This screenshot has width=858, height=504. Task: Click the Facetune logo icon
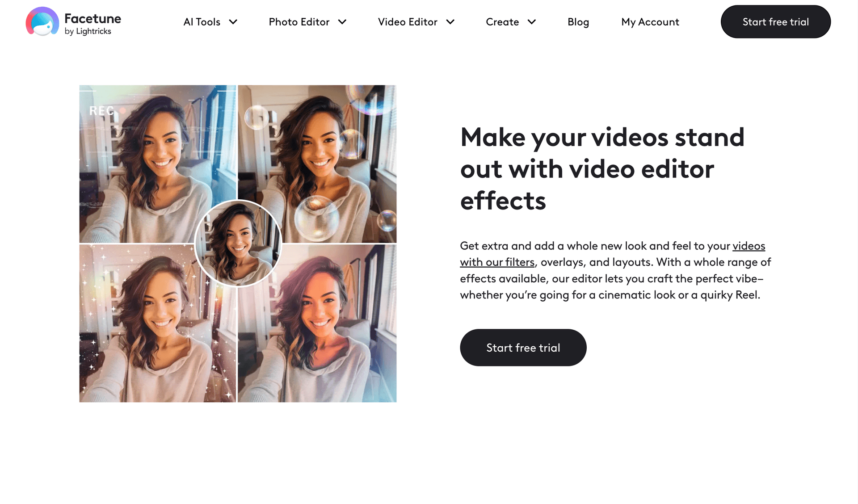(x=42, y=21)
